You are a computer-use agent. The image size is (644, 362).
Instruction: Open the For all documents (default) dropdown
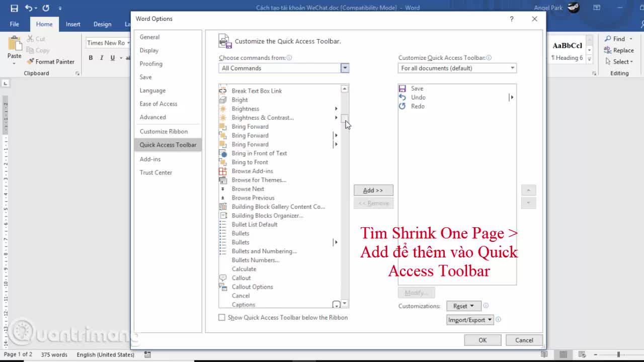pyautogui.click(x=457, y=68)
